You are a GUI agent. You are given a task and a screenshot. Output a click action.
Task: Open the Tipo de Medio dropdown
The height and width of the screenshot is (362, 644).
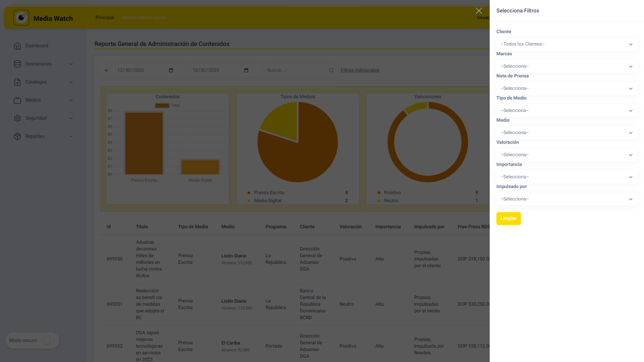pyautogui.click(x=566, y=111)
